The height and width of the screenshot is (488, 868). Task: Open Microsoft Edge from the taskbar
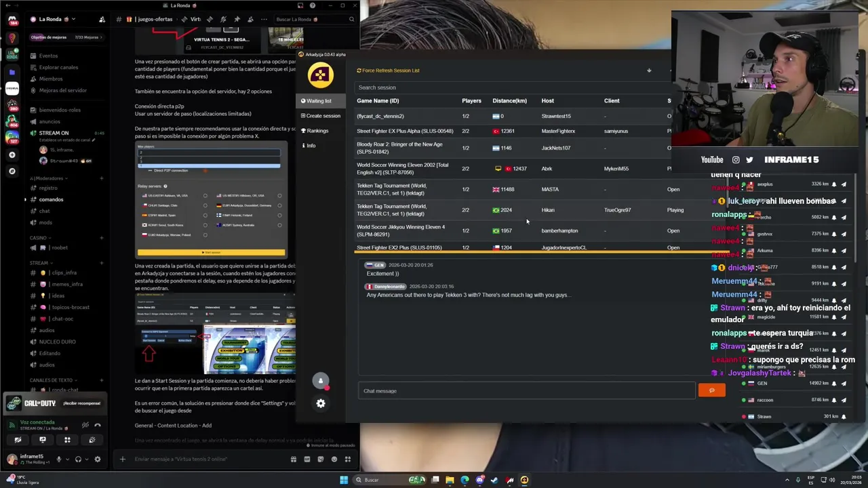pyautogui.click(x=465, y=480)
